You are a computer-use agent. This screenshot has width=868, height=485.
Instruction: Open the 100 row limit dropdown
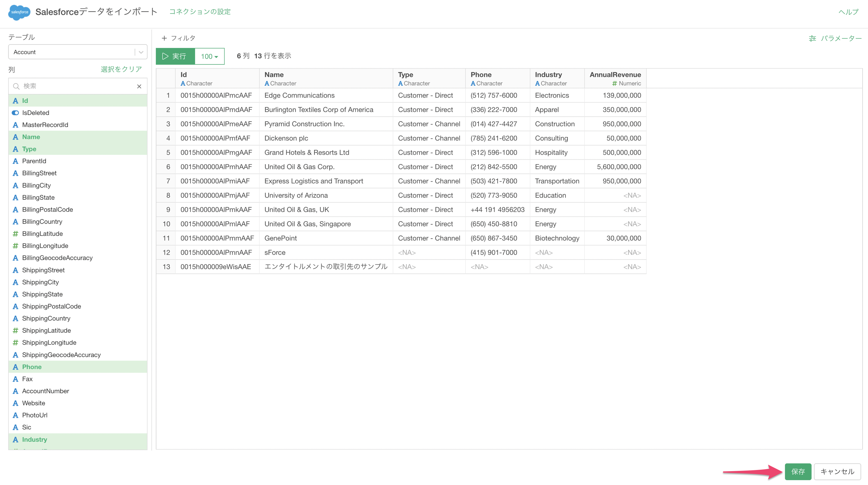(x=209, y=56)
